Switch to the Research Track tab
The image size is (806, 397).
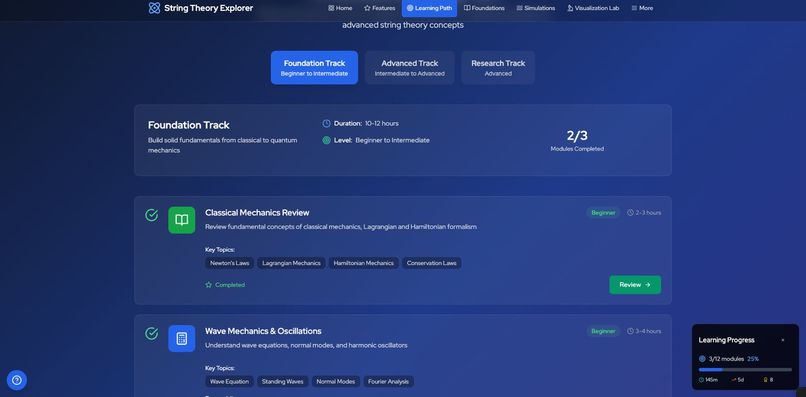[498, 67]
